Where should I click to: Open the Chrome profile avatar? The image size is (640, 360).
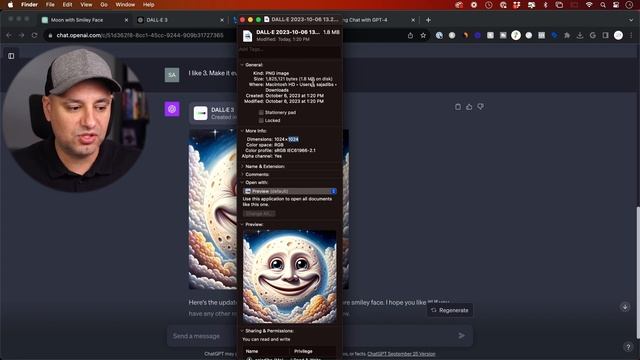pos(618,36)
